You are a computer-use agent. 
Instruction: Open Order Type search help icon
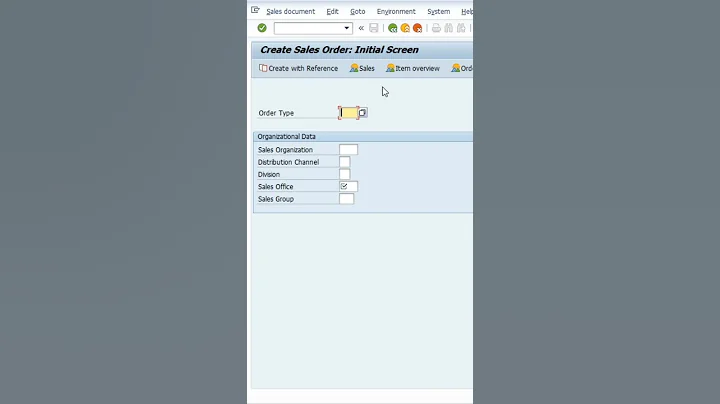[362, 113]
